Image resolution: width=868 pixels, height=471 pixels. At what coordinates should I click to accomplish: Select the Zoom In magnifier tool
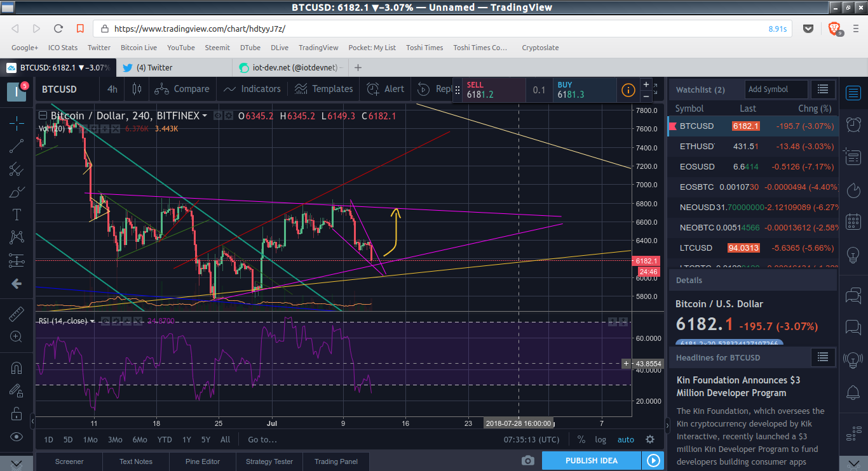(x=17, y=336)
